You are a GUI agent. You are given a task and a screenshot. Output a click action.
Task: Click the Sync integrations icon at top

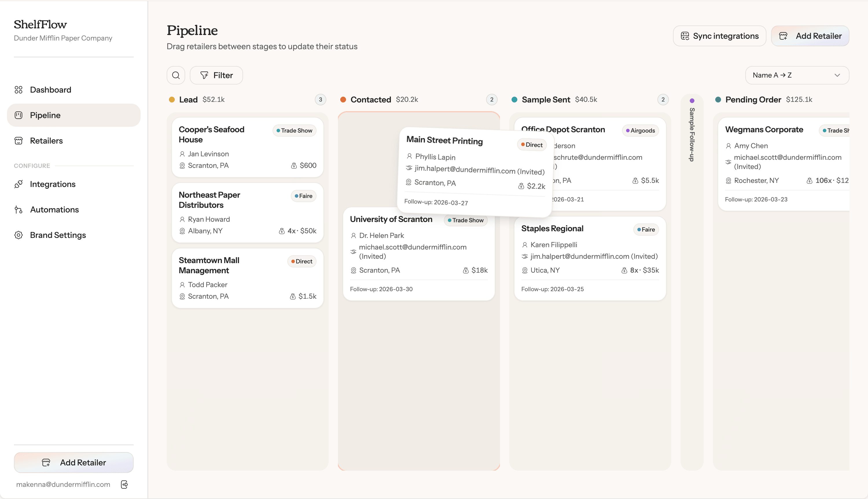click(x=685, y=36)
